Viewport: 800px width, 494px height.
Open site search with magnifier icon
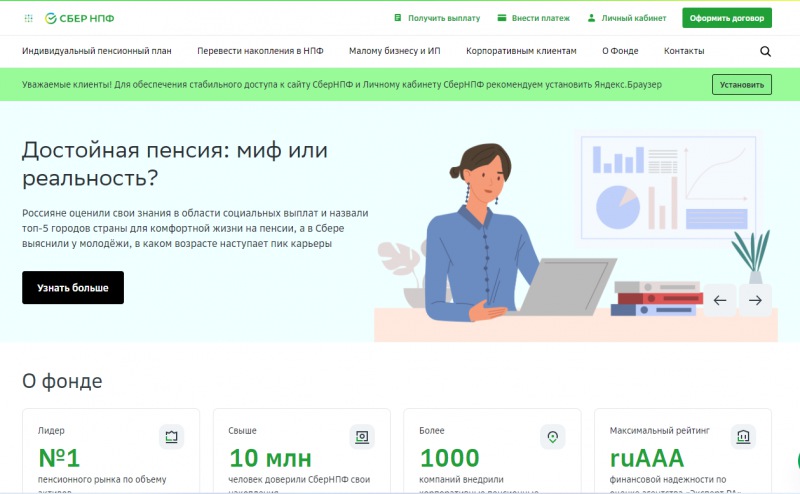(x=765, y=51)
